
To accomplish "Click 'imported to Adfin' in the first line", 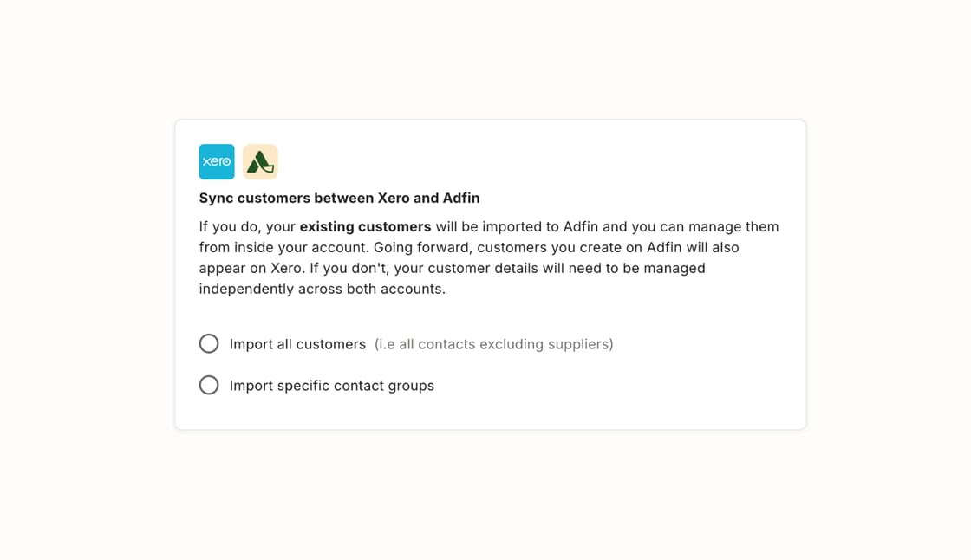I will click(x=540, y=227).
